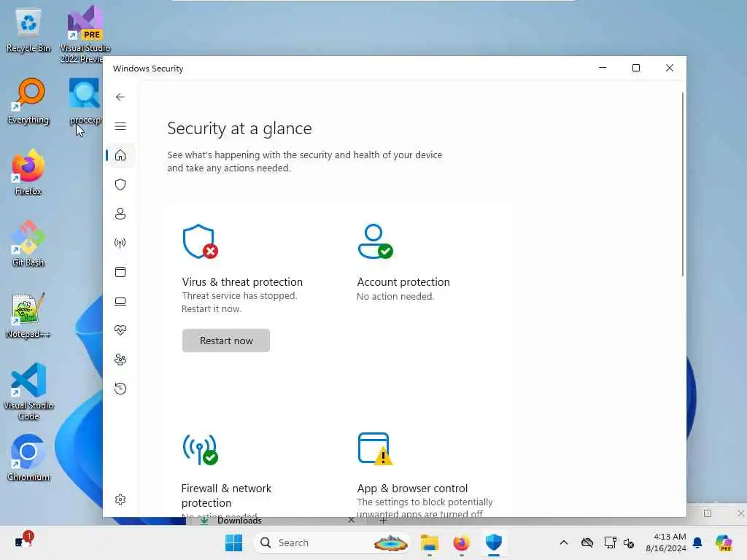
Task: Open the sidebar shield Virus & threat protection
Action: click(x=120, y=184)
